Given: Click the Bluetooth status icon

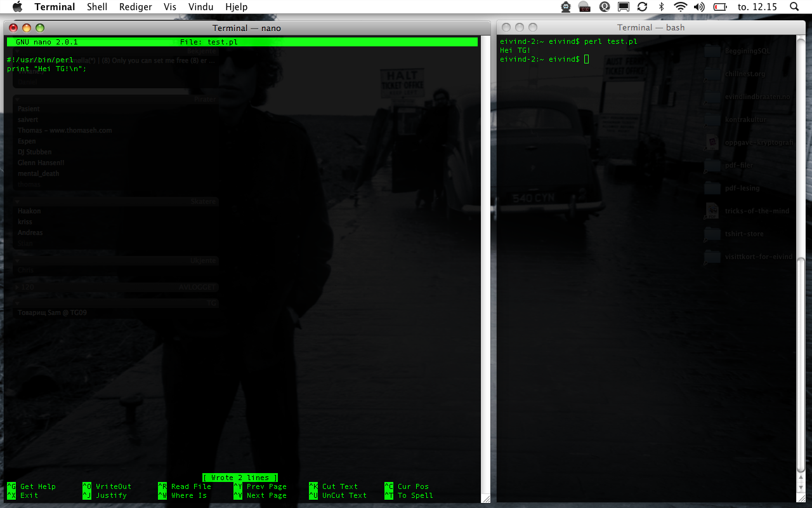Looking at the screenshot, I should click(661, 7).
